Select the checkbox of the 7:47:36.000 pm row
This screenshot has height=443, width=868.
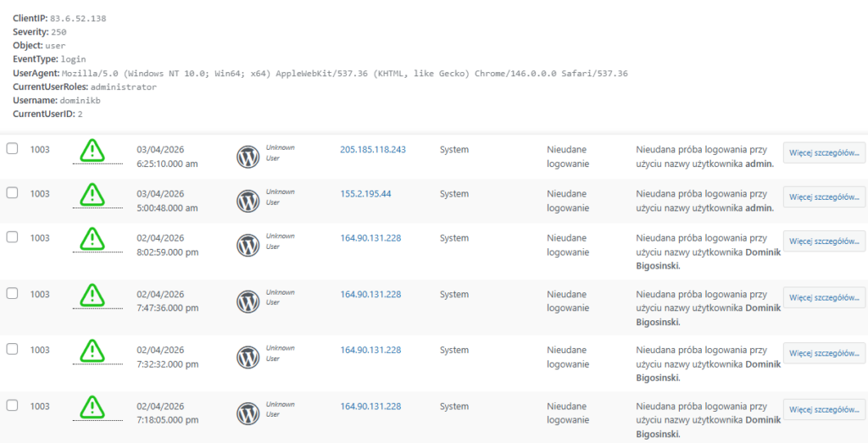pyautogui.click(x=12, y=294)
